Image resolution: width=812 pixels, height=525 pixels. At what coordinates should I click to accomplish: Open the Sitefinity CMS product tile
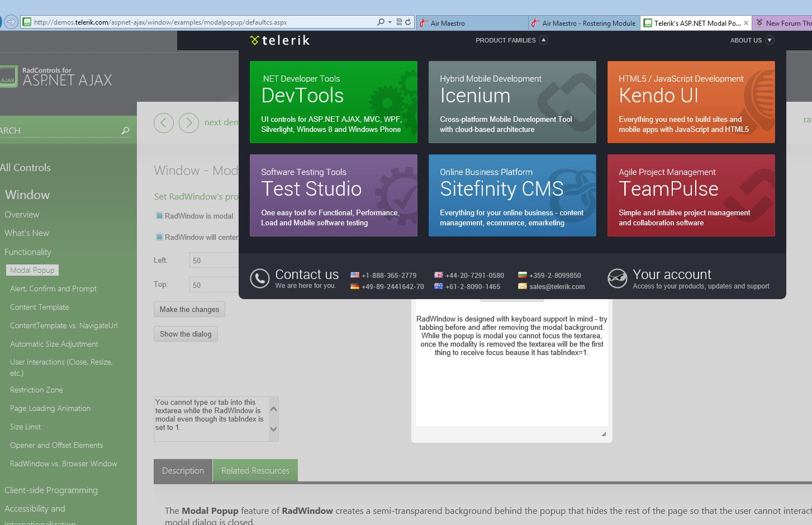pyautogui.click(x=512, y=195)
